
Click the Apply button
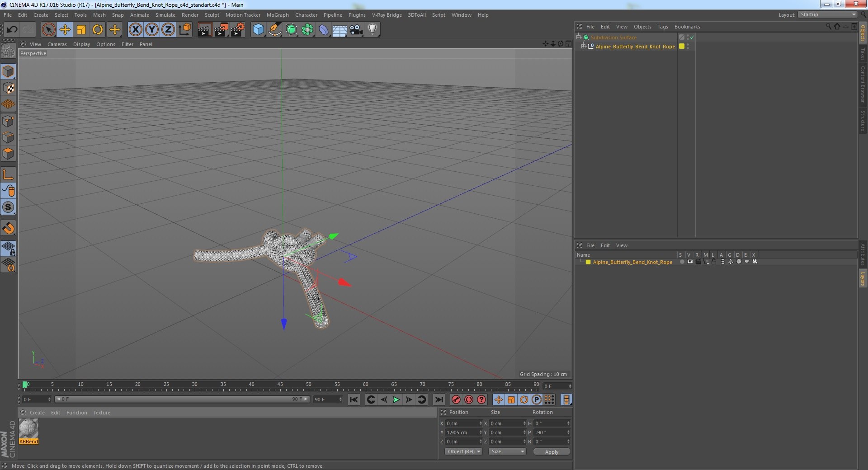[552, 451]
